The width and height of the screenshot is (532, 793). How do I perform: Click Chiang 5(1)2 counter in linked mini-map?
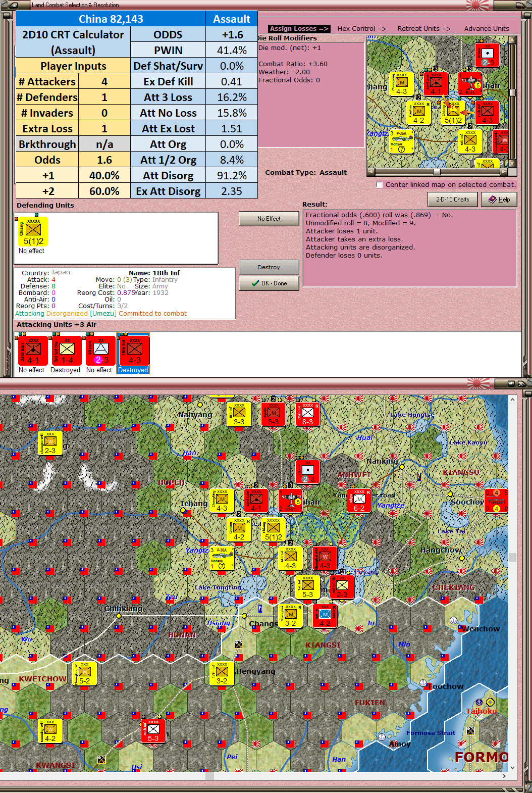[453, 113]
